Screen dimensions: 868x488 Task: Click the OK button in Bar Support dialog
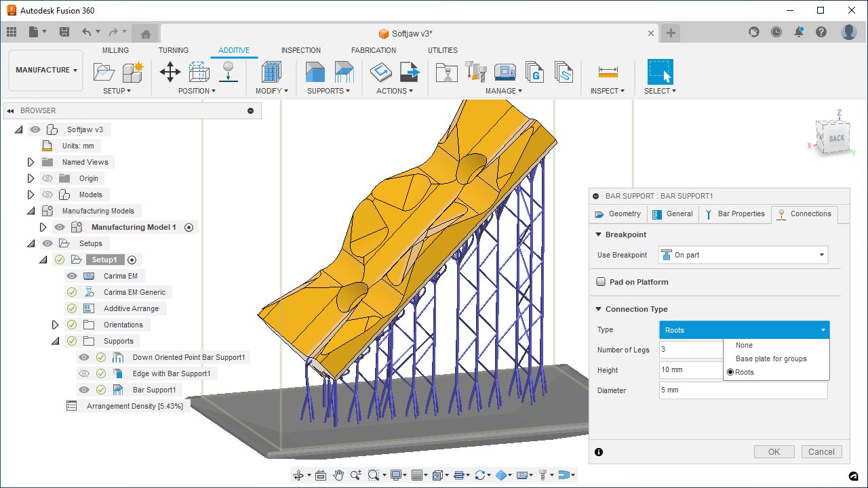(774, 451)
